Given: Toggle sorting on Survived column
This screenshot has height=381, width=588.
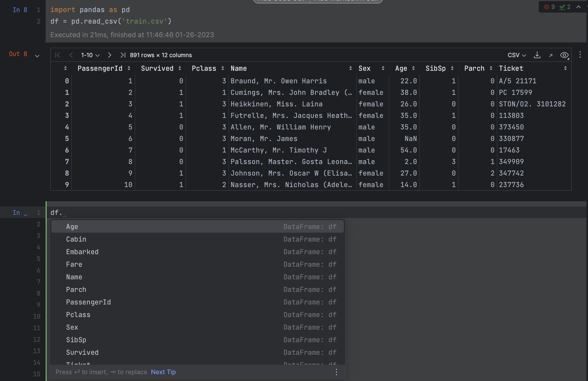Looking at the screenshot, I should (179, 68).
